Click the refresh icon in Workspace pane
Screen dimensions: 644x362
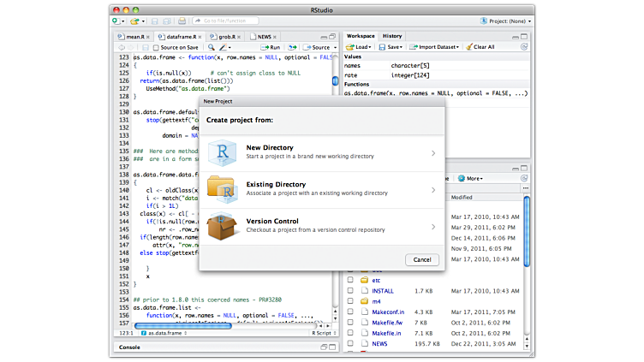point(525,47)
